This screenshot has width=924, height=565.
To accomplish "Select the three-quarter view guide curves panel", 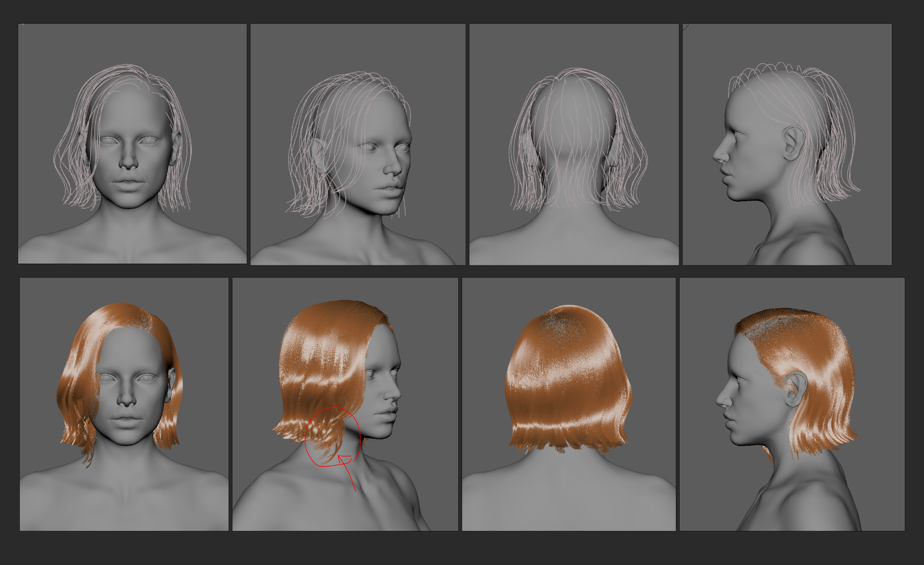I will point(357,144).
